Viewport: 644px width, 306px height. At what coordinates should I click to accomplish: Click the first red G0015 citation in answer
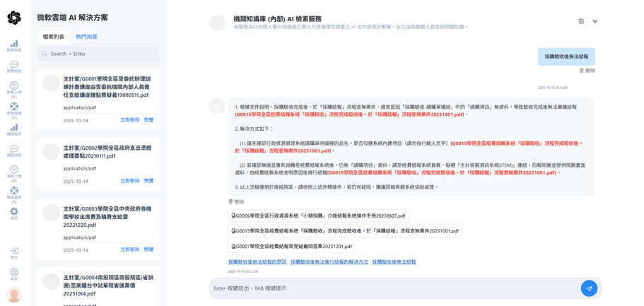[x=351, y=114]
